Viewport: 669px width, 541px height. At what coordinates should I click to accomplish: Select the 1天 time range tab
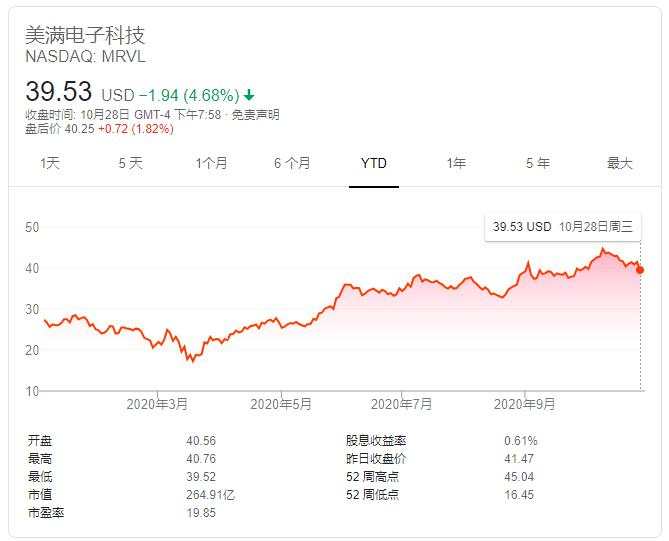tap(50, 163)
